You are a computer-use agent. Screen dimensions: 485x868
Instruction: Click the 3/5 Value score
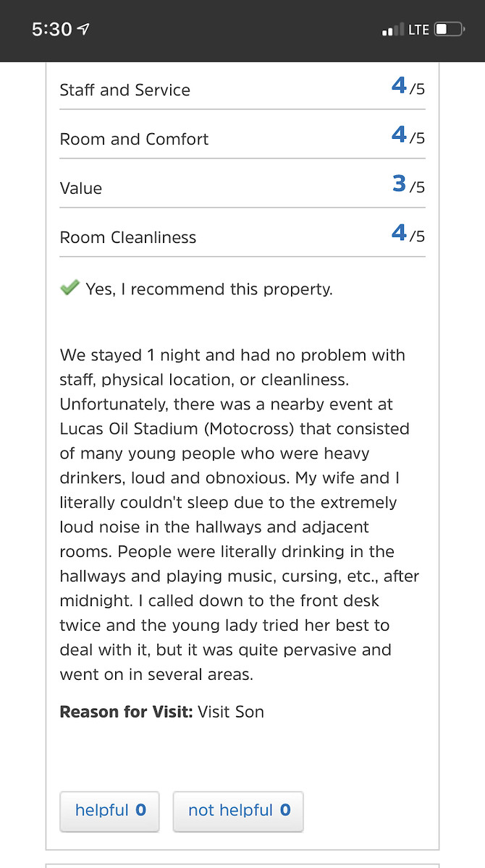(408, 185)
